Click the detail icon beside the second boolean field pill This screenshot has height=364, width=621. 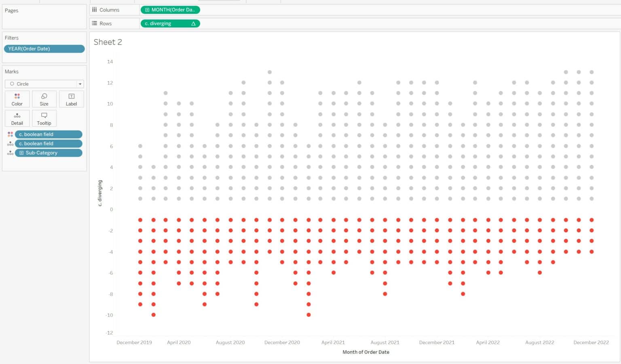10,143
